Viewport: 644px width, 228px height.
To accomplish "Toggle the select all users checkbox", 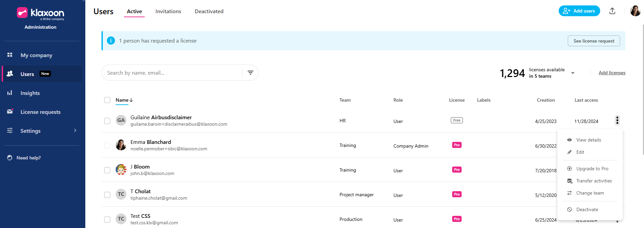I will [107, 100].
